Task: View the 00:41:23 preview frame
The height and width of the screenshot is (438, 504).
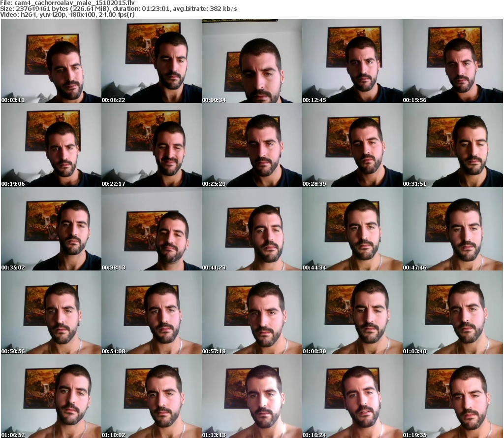Action: point(252,229)
